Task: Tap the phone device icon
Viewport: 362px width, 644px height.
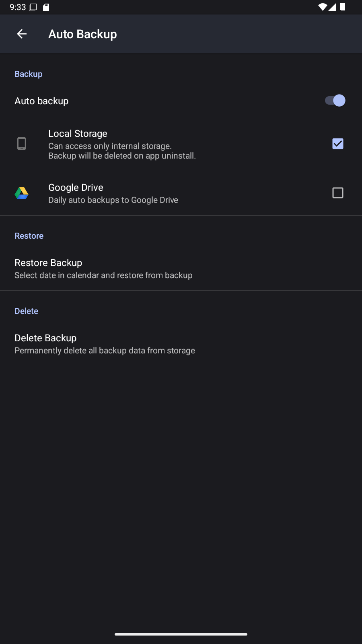Action: point(22,143)
